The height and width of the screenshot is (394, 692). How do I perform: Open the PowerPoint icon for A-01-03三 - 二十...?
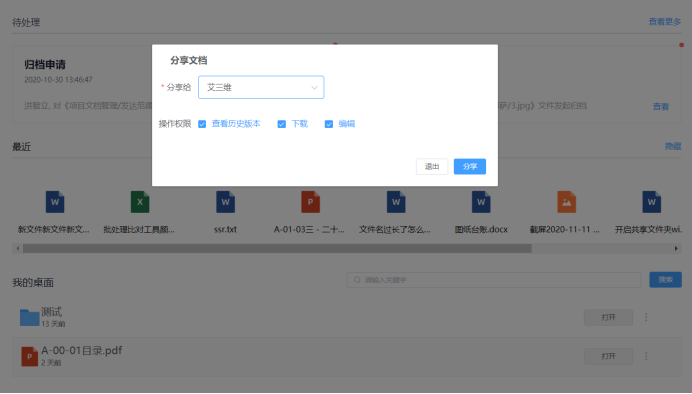point(310,202)
